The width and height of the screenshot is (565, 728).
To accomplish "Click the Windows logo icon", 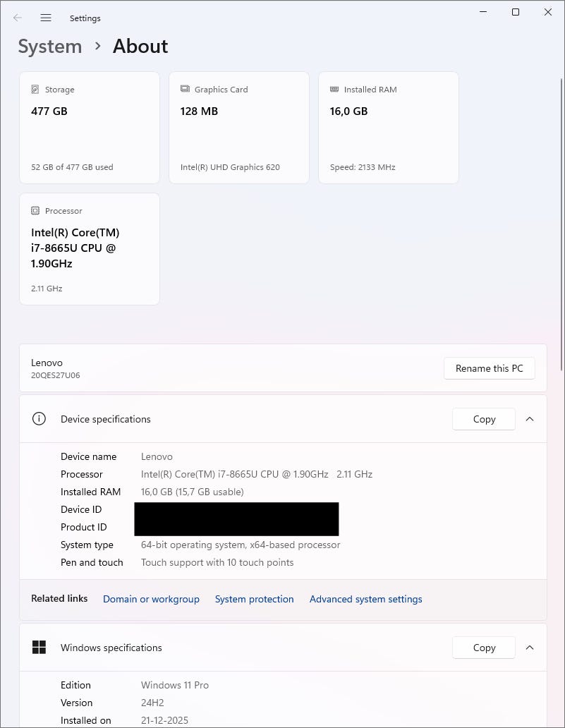I will [x=39, y=648].
